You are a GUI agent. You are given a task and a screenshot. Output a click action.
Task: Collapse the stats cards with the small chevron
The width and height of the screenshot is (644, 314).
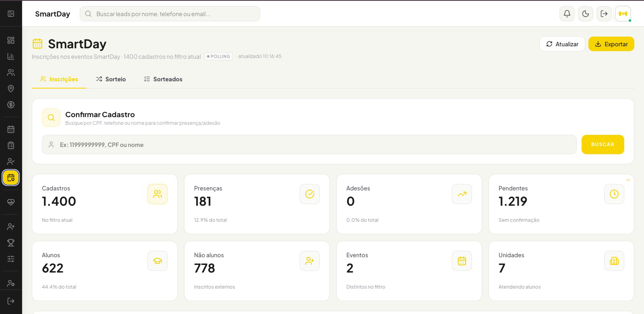click(x=628, y=180)
